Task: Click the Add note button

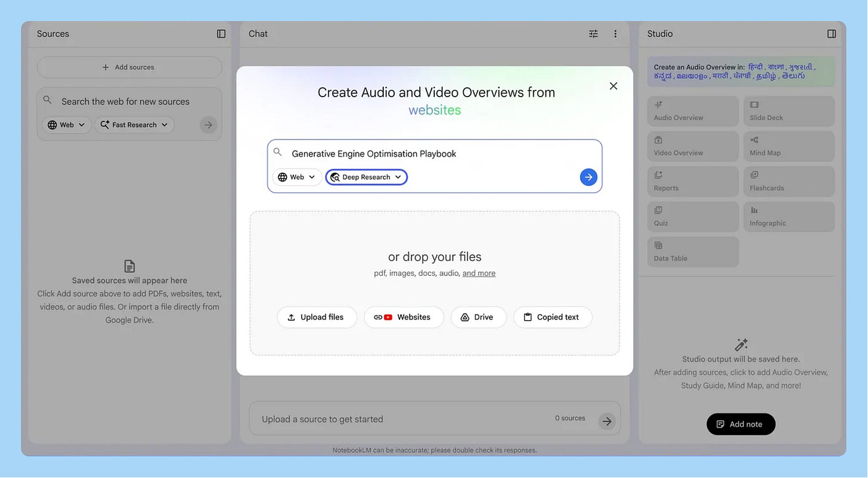Action: (740, 424)
